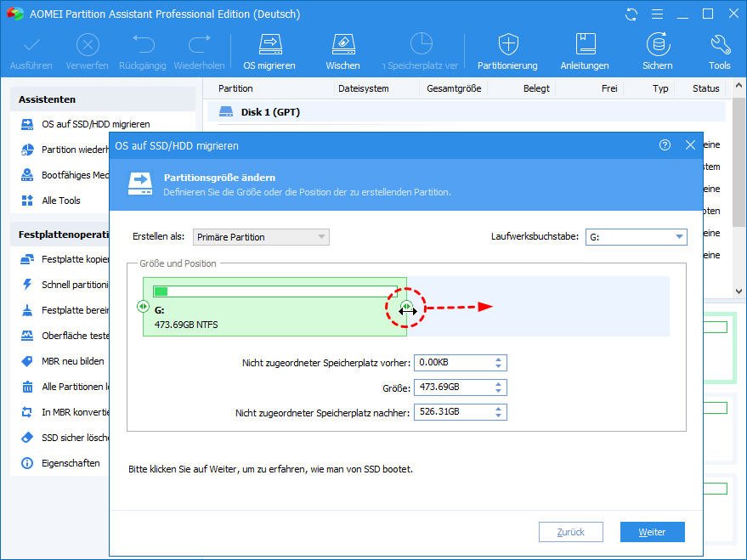Click help icon in migration dialog
This screenshot has height=560, width=747.
pos(665,145)
